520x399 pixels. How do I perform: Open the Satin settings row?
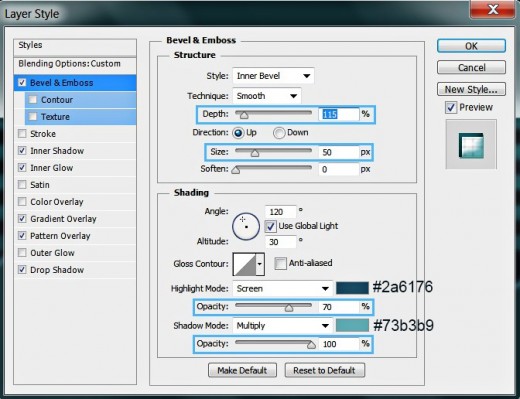point(75,185)
